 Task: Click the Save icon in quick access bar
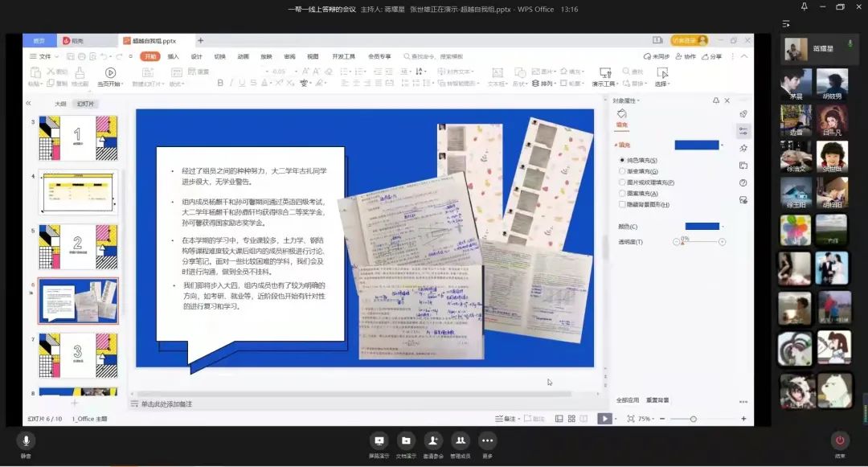(70, 56)
